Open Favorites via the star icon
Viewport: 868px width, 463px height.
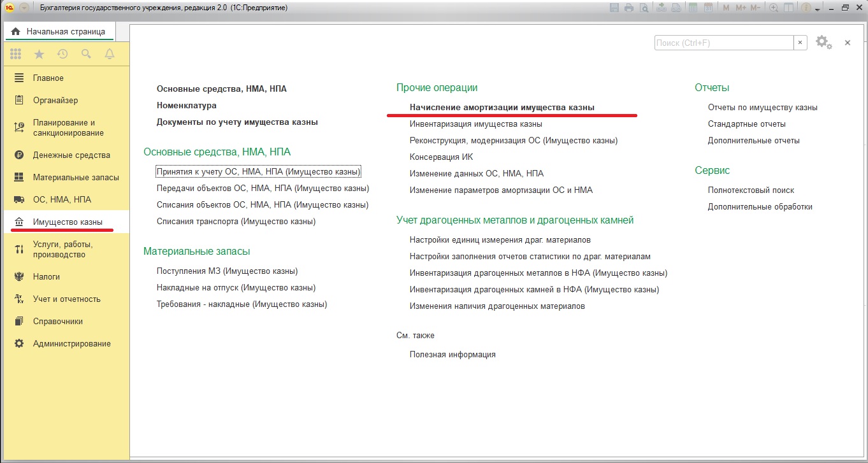tap(39, 54)
